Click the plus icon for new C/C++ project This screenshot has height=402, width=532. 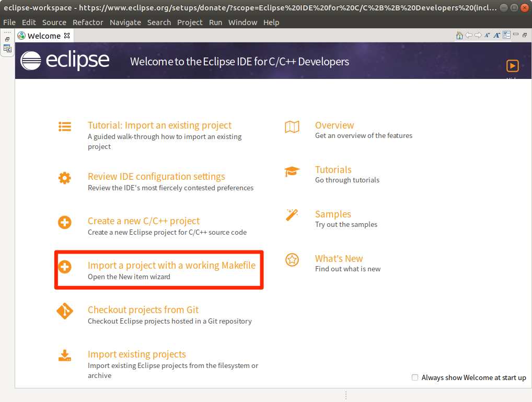pos(64,222)
